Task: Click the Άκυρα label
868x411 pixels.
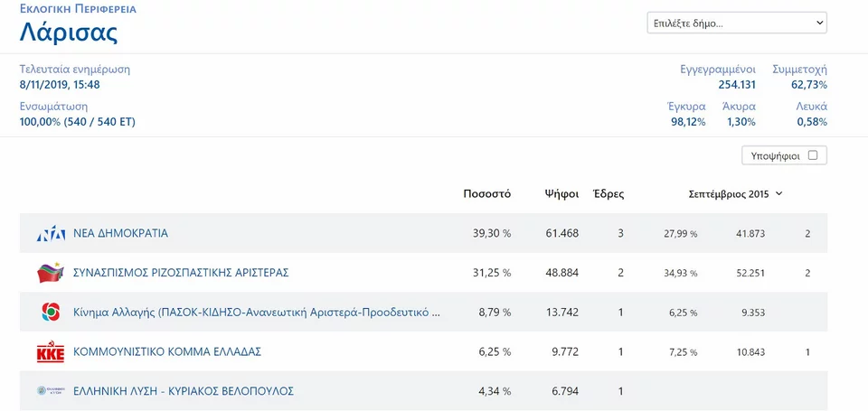Action: coord(739,107)
